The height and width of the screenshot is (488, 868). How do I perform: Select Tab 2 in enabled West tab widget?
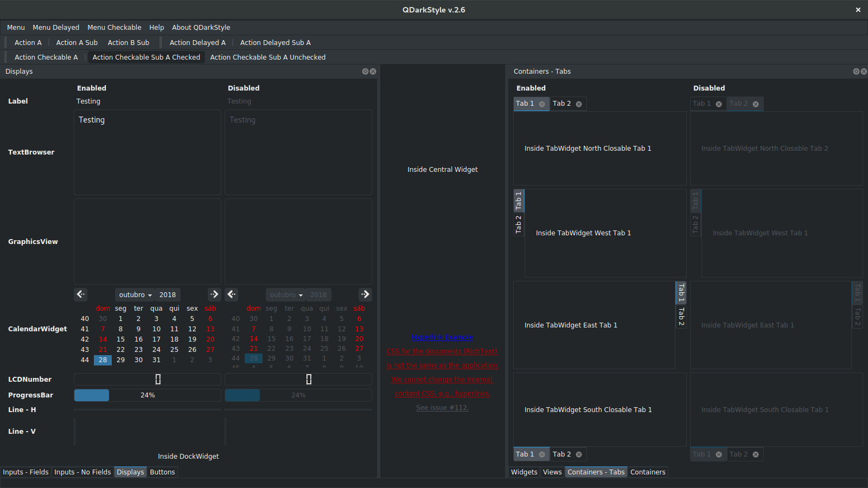(519, 224)
